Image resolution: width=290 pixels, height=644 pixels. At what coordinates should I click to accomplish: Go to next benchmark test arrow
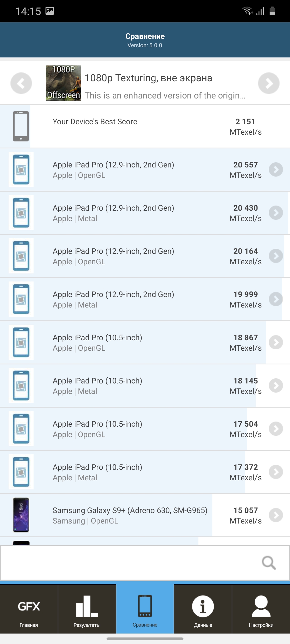(x=269, y=83)
